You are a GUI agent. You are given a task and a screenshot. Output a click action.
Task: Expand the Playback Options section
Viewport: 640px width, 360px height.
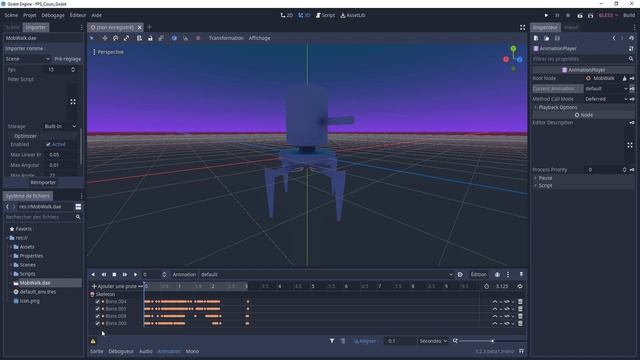pos(583,107)
